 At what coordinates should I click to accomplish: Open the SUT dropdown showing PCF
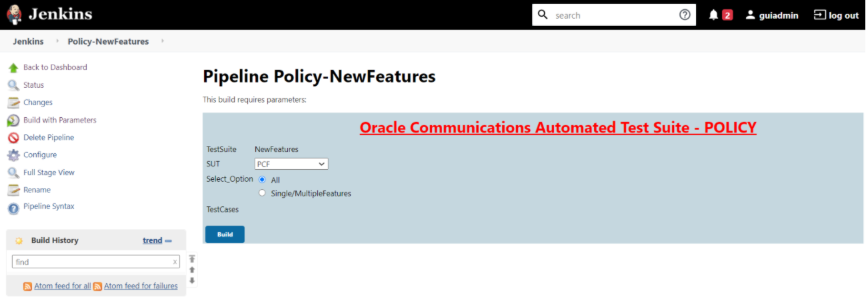[291, 164]
